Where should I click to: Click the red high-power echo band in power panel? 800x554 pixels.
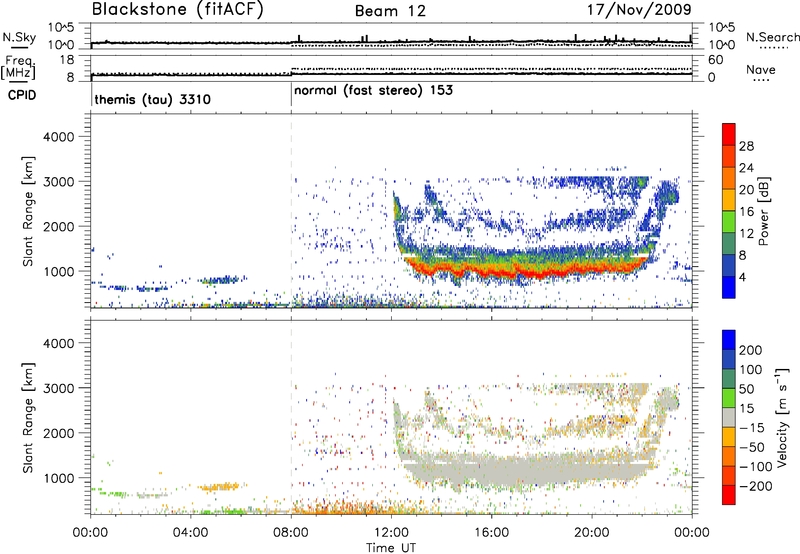point(526,269)
